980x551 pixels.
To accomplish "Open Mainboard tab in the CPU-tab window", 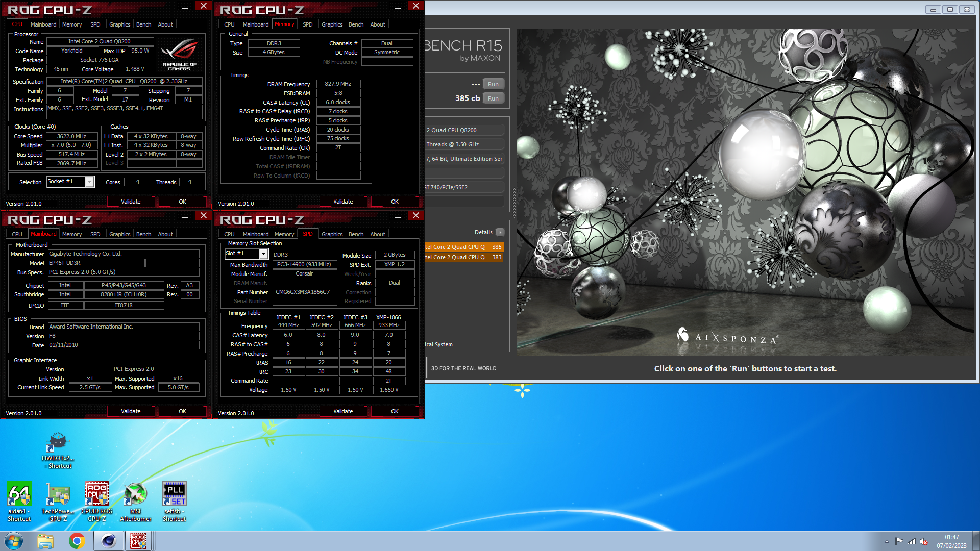I will [43, 24].
